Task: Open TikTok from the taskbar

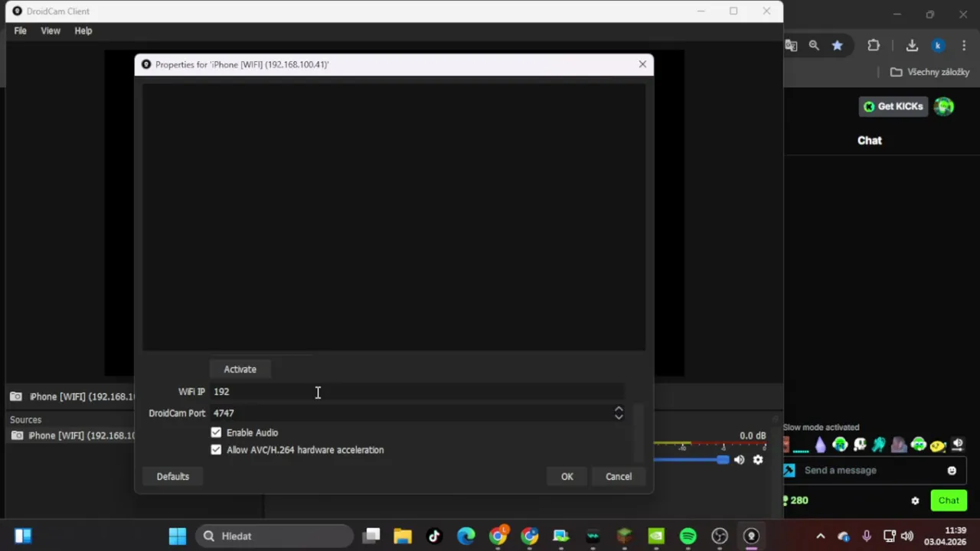Action: tap(434, 536)
